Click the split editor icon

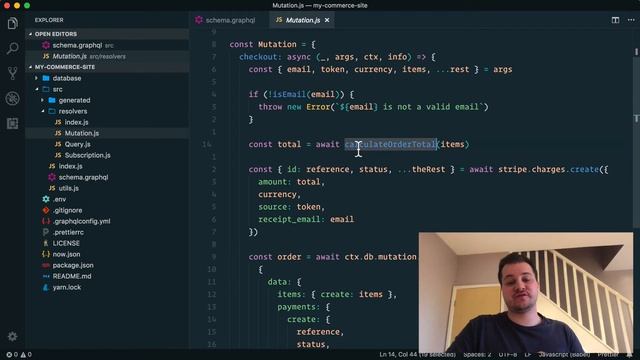[x=615, y=20]
